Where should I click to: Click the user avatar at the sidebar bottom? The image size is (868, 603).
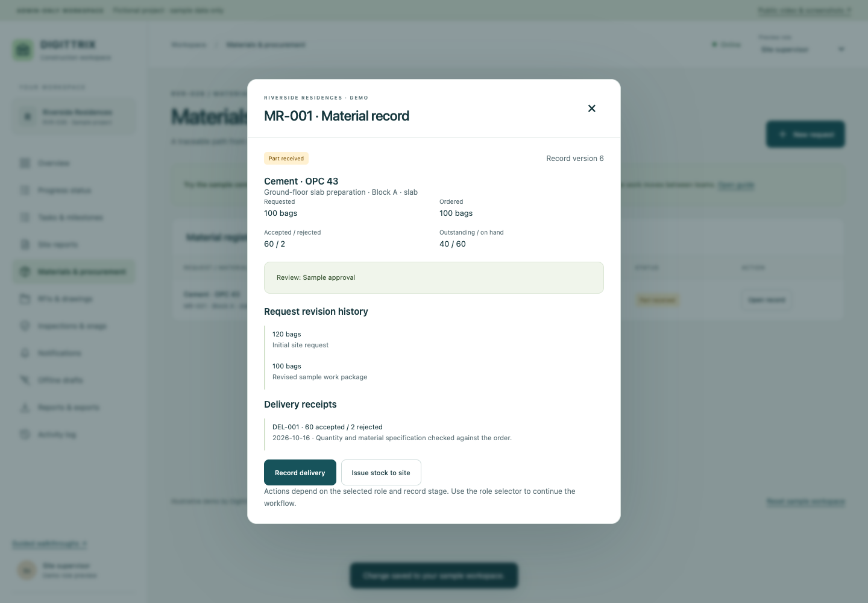27,570
